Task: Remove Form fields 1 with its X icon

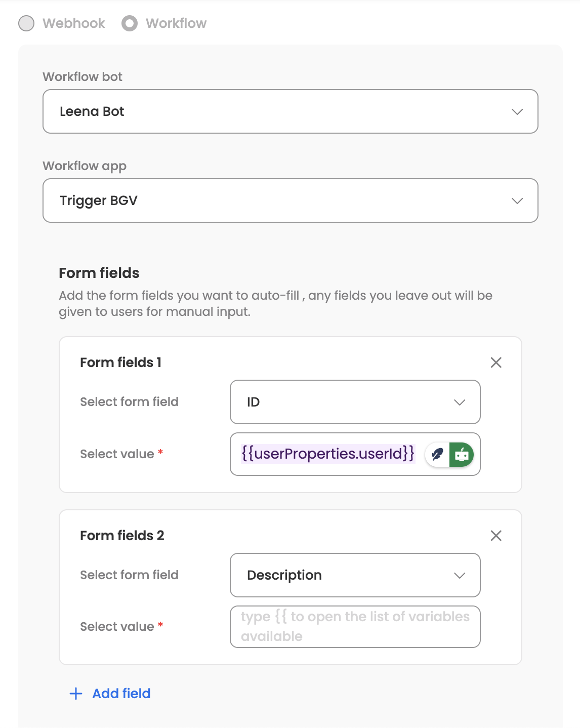Action: (x=496, y=362)
